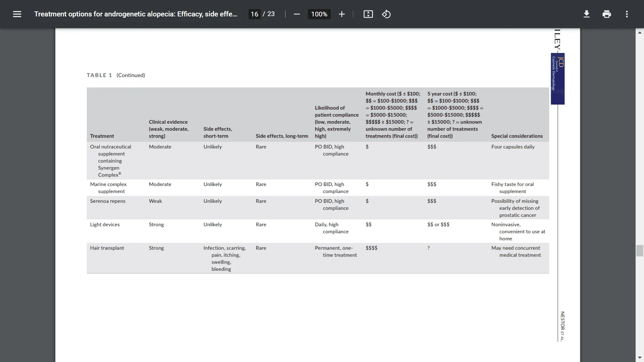Select 'Oral nutraceutical supplement' treatment cell
Screen dimensions: 644x362
point(111,161)
